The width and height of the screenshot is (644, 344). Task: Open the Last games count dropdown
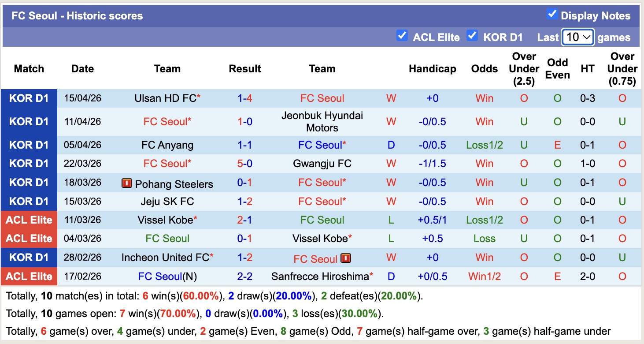point(577,37)
